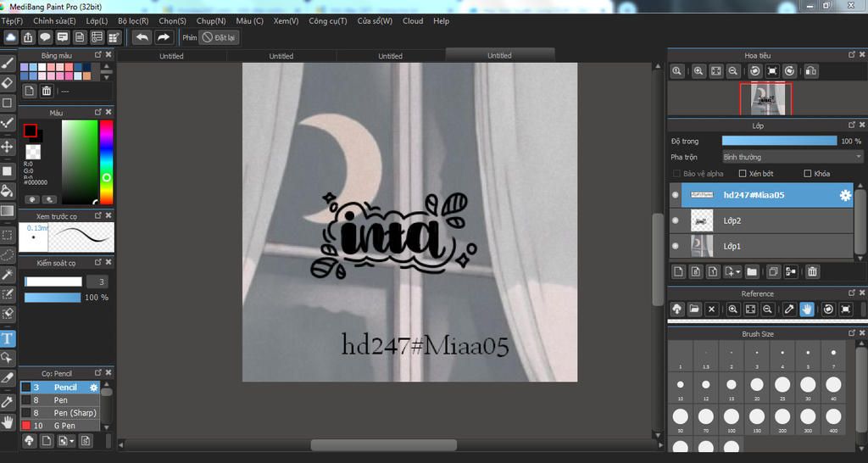Viewport: 868px width, 463px height.
Task: Zoom out using the Hoa tiêu panel
Action: click(733, 71)
